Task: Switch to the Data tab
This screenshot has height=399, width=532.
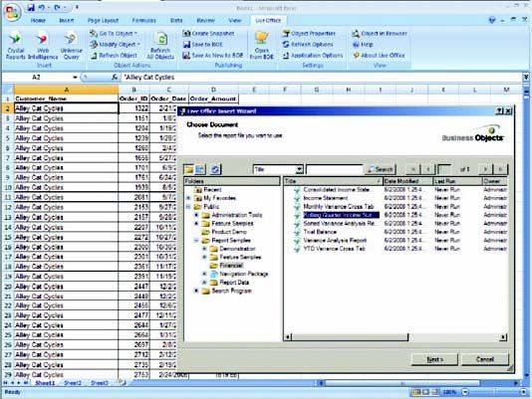Action: 176,20
